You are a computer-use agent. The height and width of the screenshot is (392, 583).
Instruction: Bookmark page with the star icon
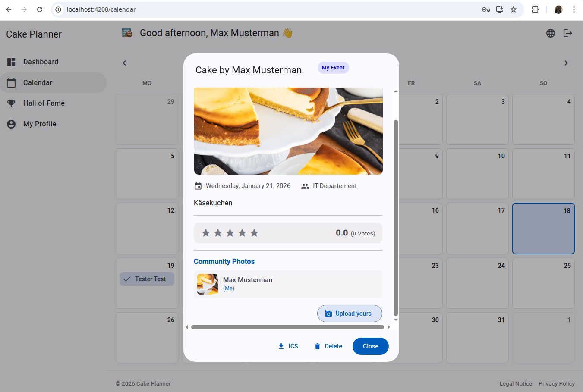click(x=514, y=9)
